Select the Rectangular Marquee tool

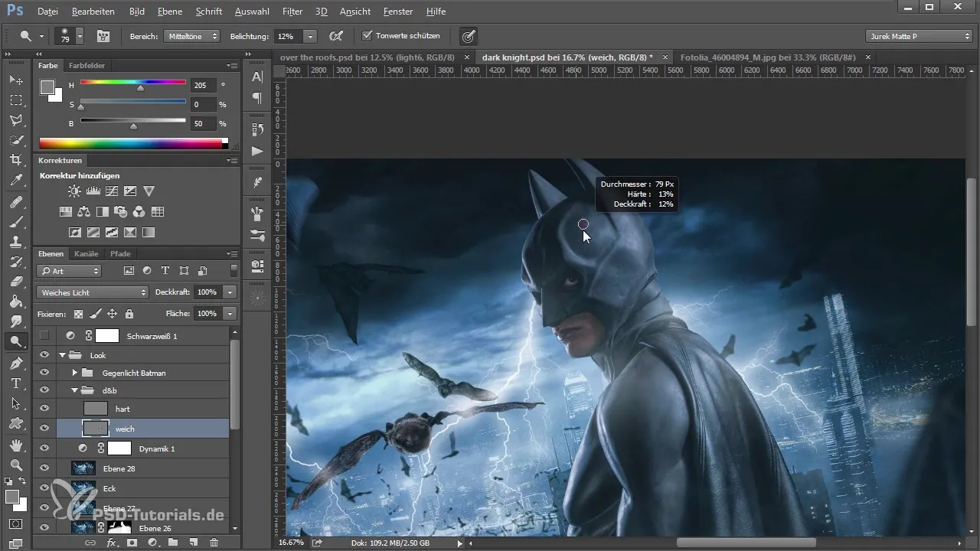click(x=15, y=100)
